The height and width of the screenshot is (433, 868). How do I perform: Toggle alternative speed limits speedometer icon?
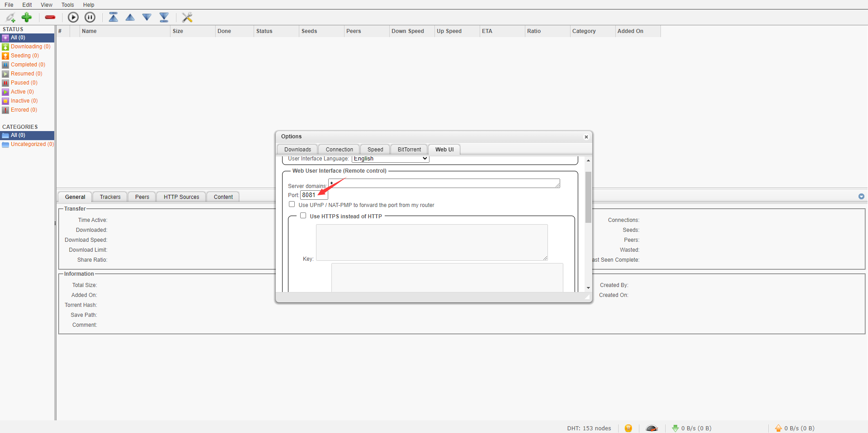click(x=652, y=428)
